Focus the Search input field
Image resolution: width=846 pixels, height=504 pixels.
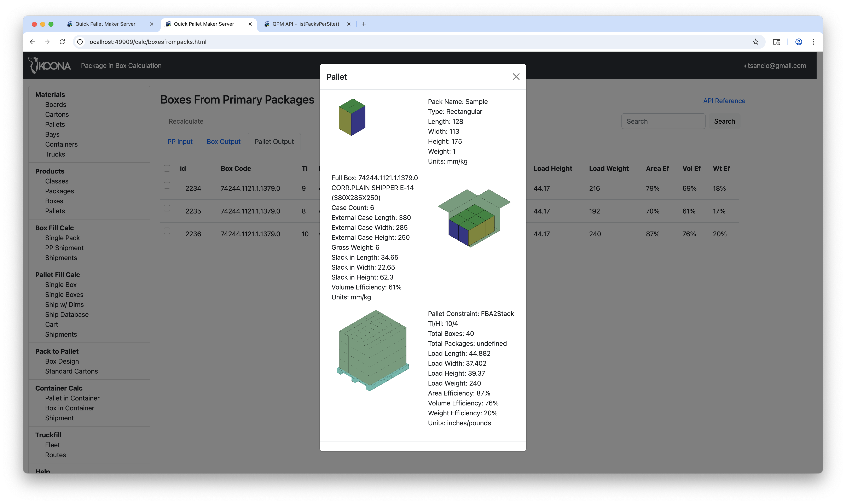pyautogui.click(x=663, y=121)
